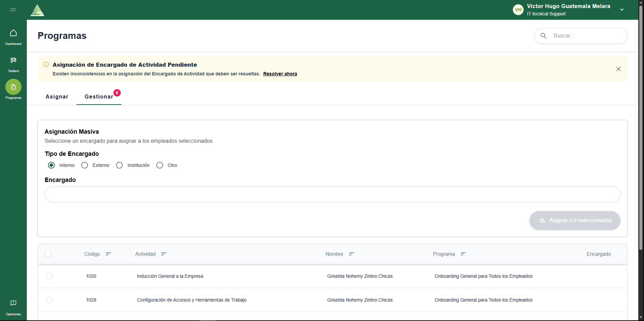Click Inducción General a la Empresa

(170, 276)
